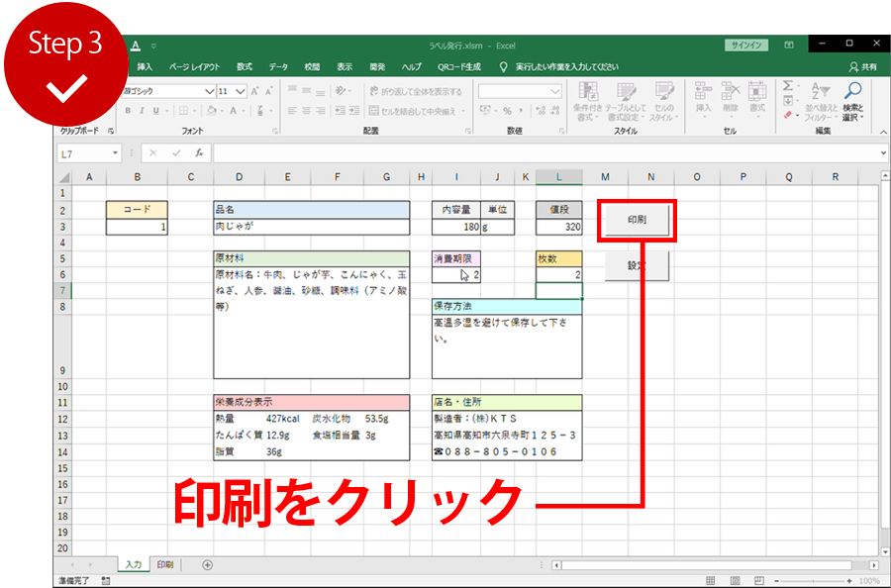Open the Name Box dropdown arrow

point(116,153)
